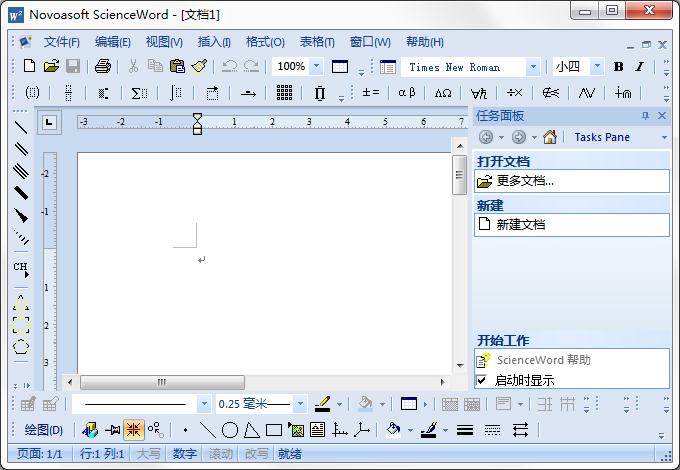
Task: Open the 视图(V) menu
Action: point(164,42)
